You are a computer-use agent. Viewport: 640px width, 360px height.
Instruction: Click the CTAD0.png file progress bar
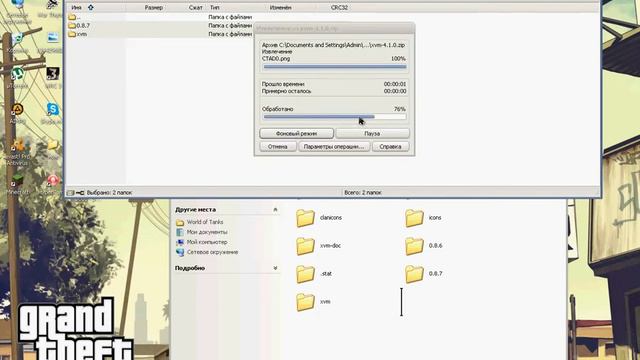(335, 67)
